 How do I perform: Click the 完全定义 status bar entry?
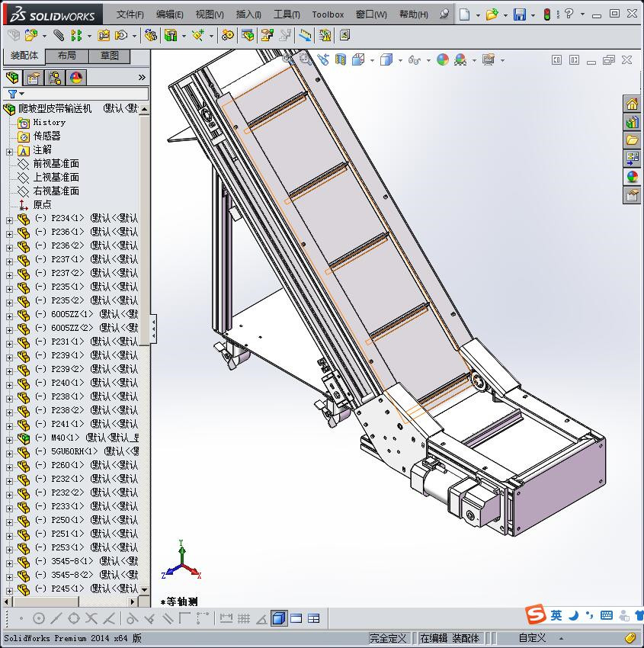(387, 638)
